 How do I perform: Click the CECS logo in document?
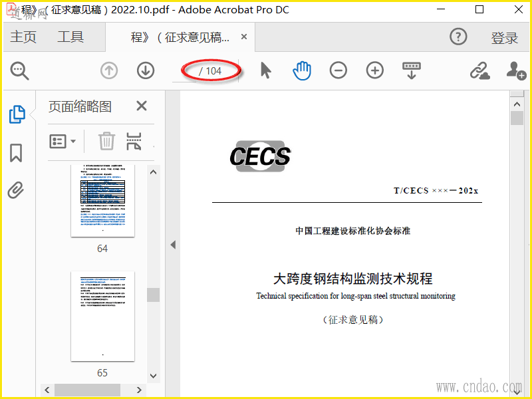[x=260, y=156]
